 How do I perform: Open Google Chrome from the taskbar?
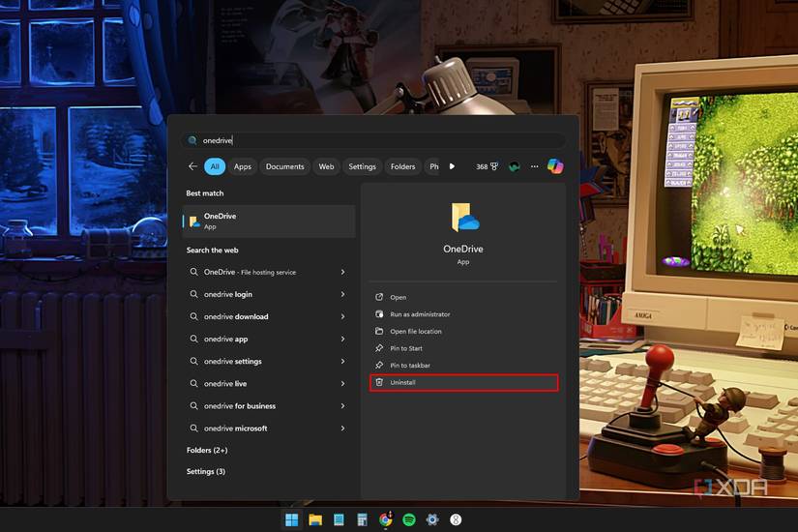[x=386, y=519]
